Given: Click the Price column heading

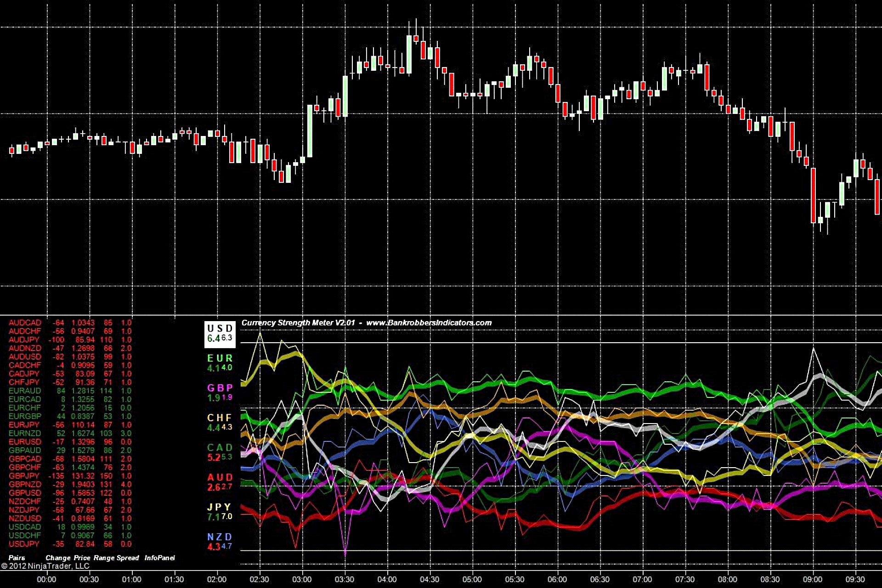Looking at the screenshot, I should tap(82, 558).
